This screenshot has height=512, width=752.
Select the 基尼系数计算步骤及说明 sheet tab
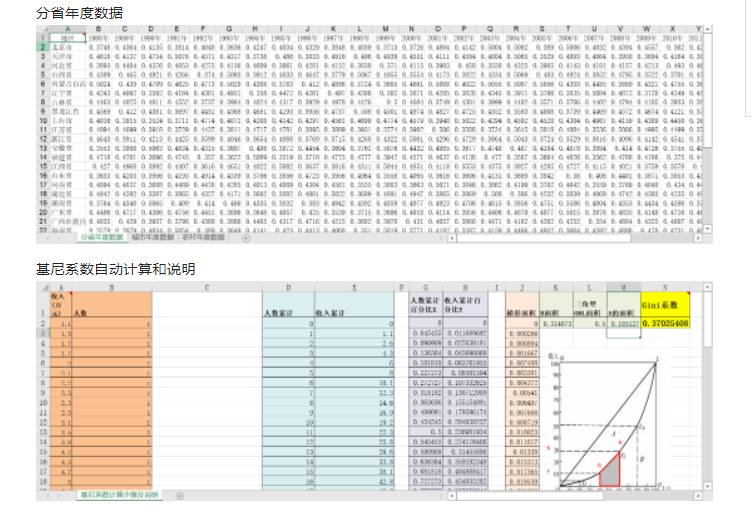[x=119, y=494]
